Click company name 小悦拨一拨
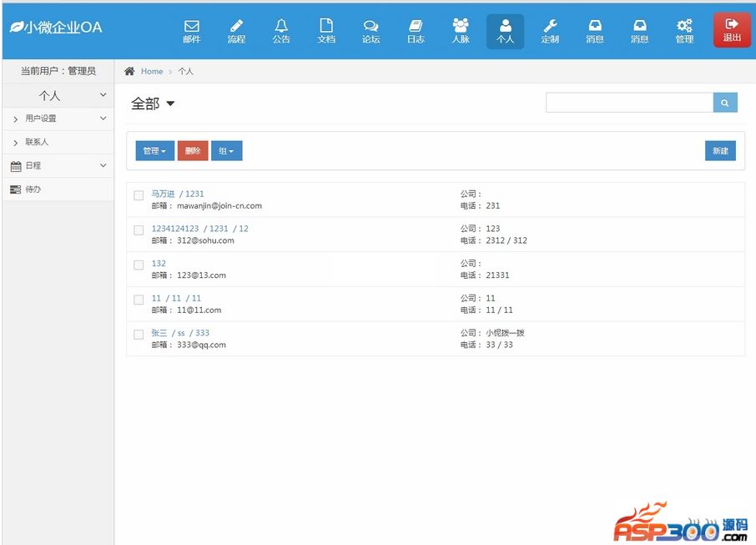The height and width of the screenshot is (545, 756). tap(505, 333)
